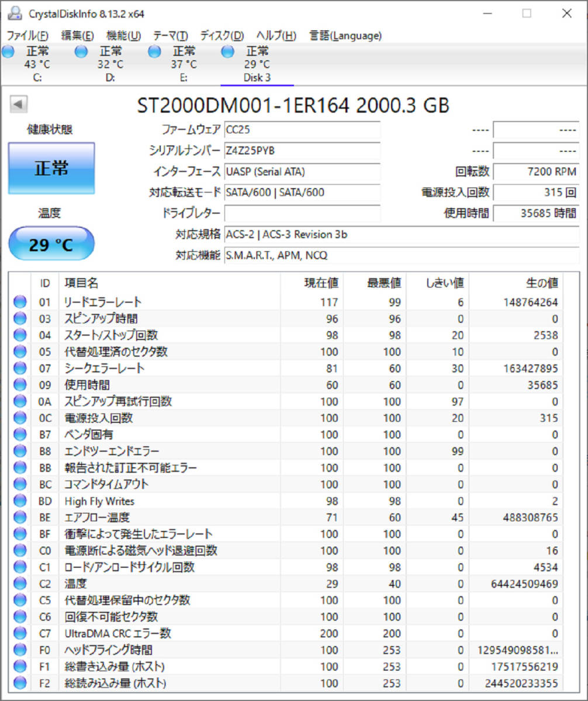Click the 正常 health status button
This screenshot has height=701, width=588.
click(51, 168)
